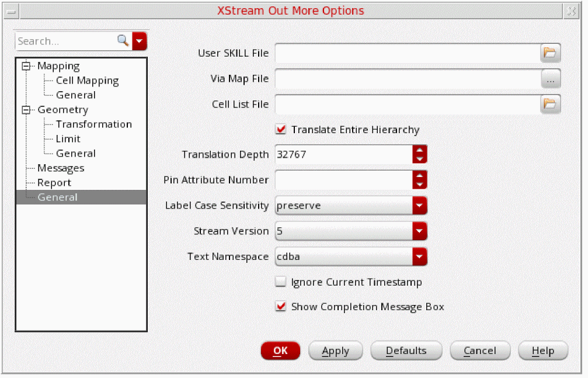Collapse the Mapping tree node
The image size is (588, 378).
tap(25, 66)
